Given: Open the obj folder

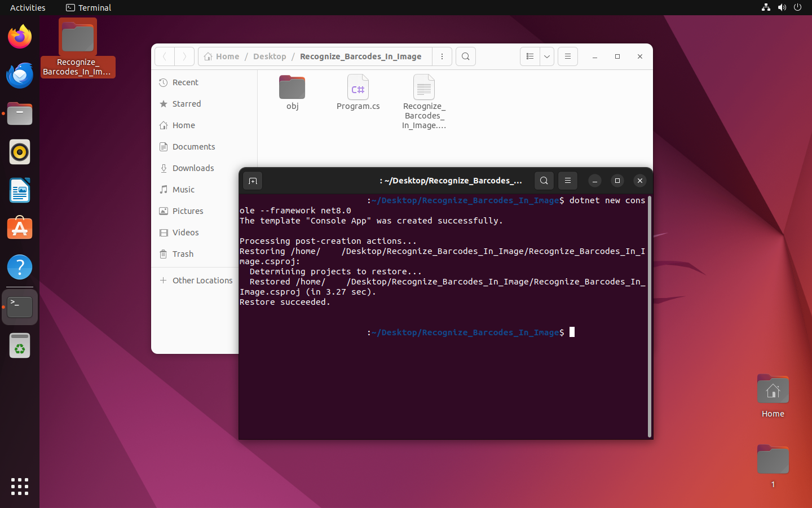Looking at the screenshot, I should pyautogui.click(x=292, y=93).
